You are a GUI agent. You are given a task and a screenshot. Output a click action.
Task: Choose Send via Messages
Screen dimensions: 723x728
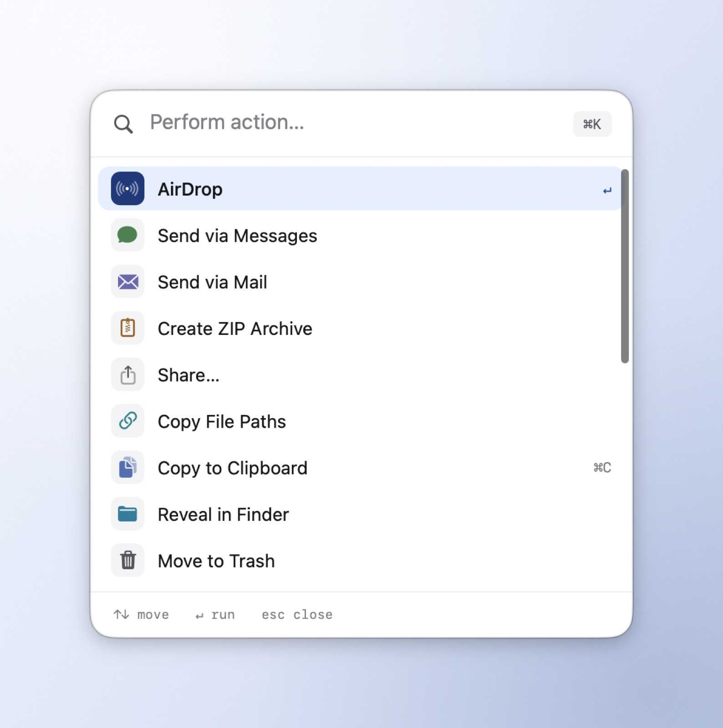(360, 235)
